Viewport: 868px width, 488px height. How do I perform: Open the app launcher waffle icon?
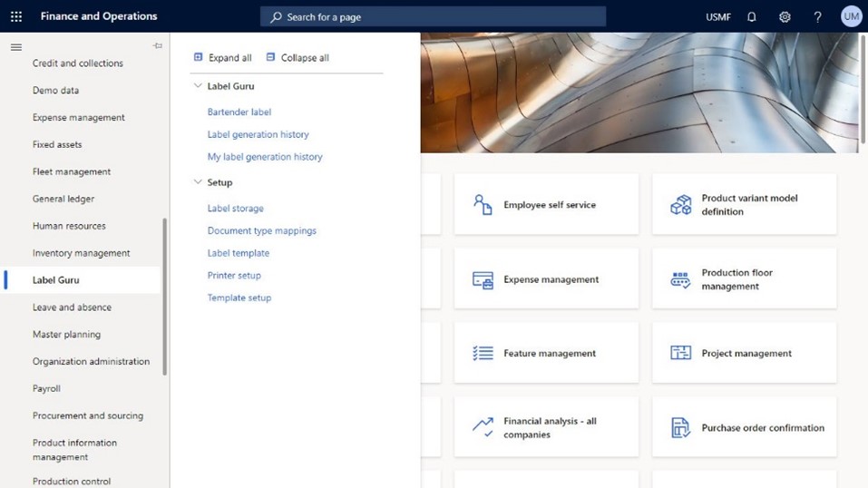coord(16,16)
